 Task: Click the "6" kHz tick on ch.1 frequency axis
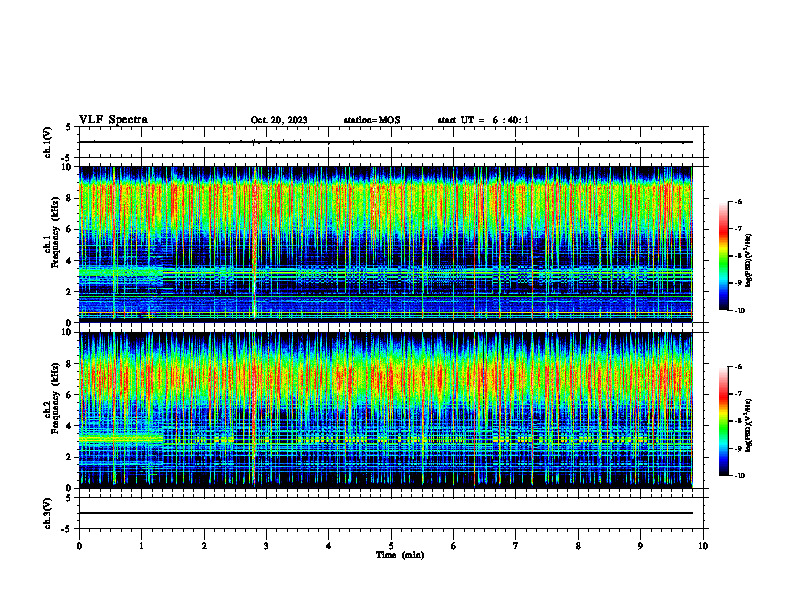point(69,229)
